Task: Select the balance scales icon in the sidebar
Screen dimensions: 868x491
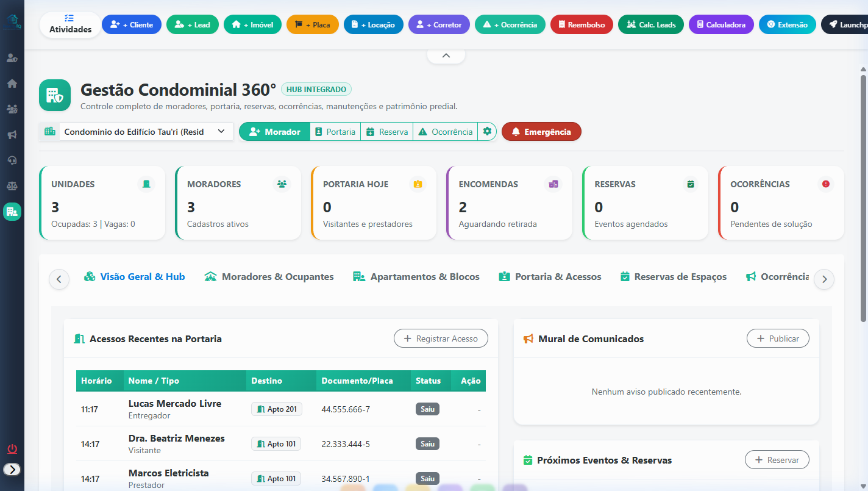Action: tap(12, 186)
